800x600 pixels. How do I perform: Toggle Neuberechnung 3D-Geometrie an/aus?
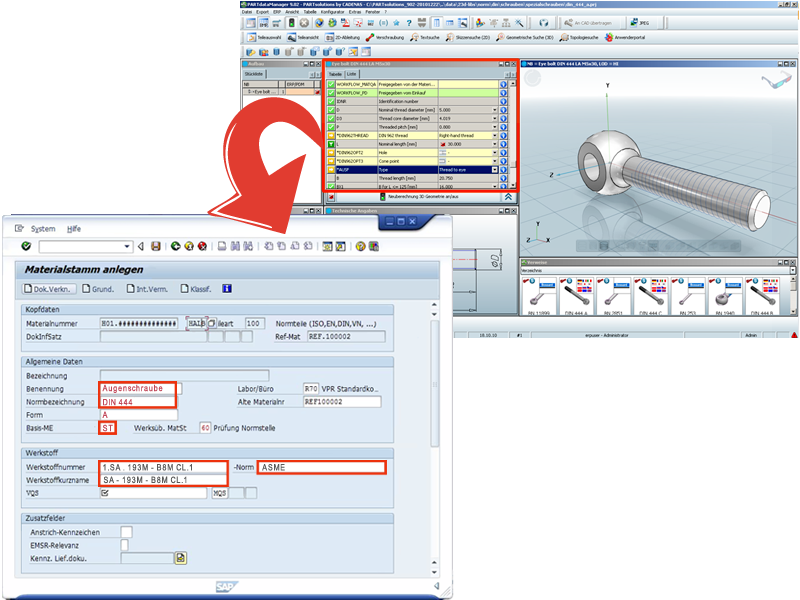click(x=383, y=196)
